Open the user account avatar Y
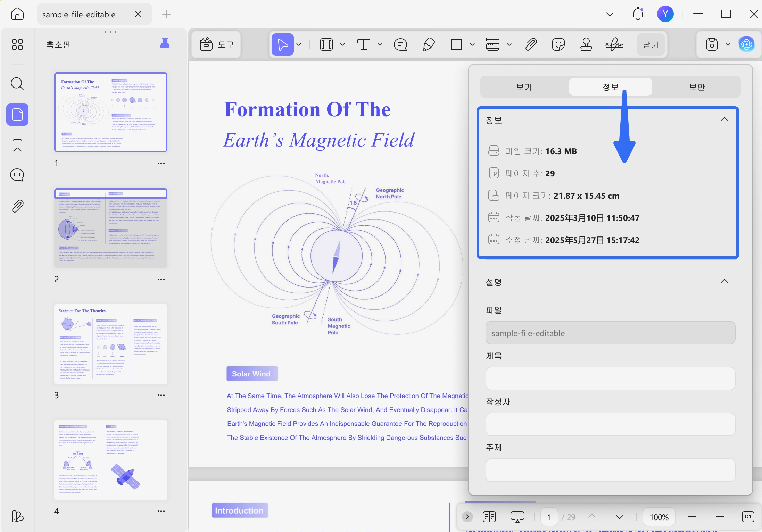The height and width of the screenshot is (532, 762). tap(665, 14)
